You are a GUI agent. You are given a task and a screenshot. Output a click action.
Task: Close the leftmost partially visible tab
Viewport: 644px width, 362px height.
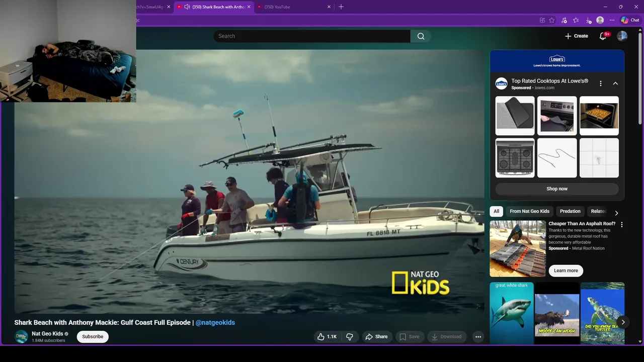click(x=169, y=7)
